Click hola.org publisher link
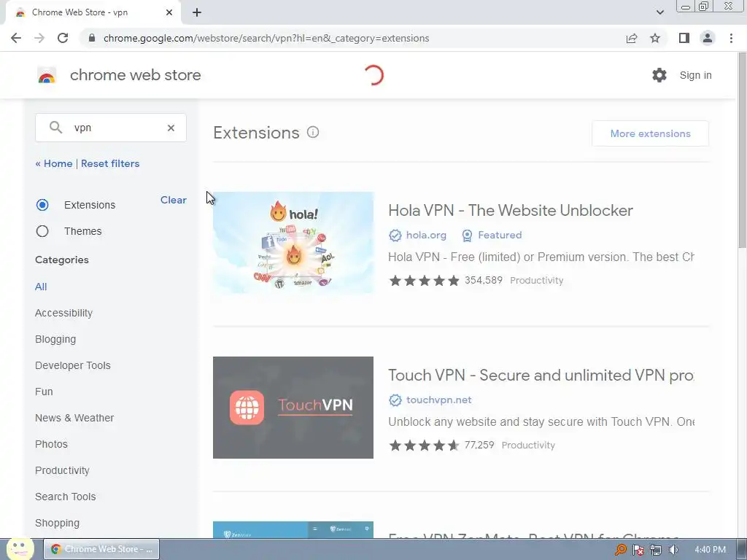This screenshot has height=560, width=747. coord(426,236)
